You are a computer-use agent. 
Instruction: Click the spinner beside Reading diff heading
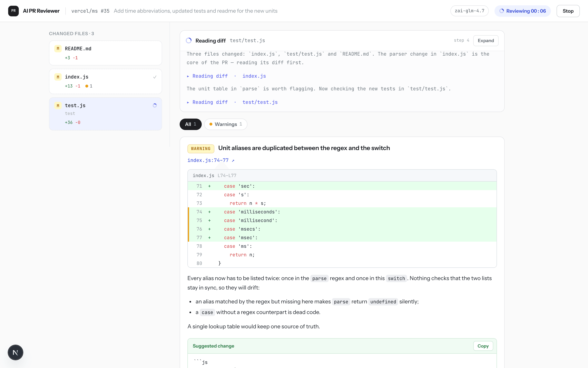click(x=189, y=40)
